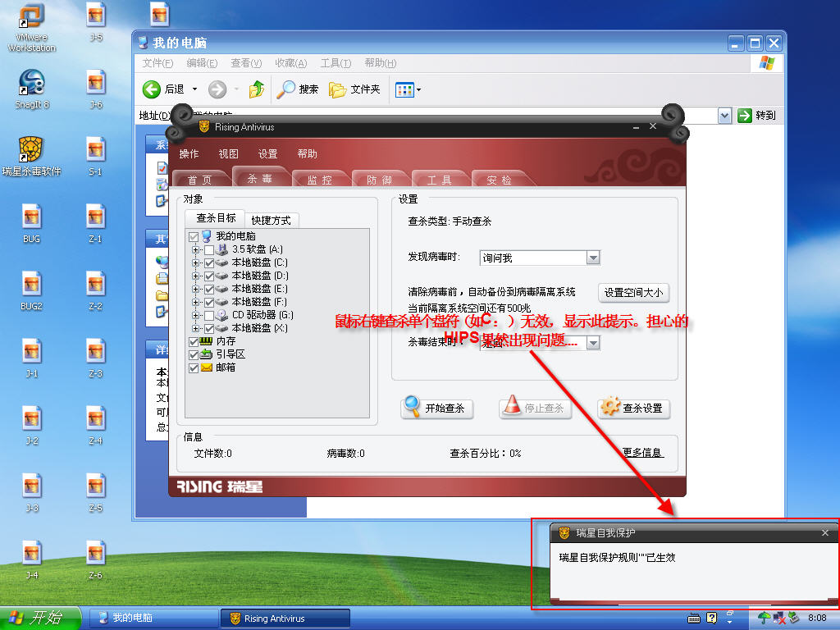
Task: Expand the 3.5 软盘 (A:) tree node
Action: click(195, 250)
